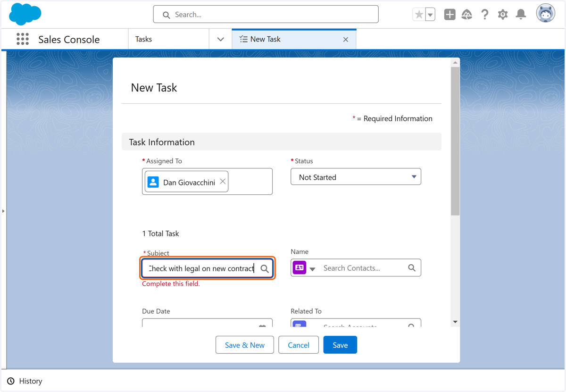
Task: Open the Name object type dropdown arrow
Action: click(x=312, y=269)
